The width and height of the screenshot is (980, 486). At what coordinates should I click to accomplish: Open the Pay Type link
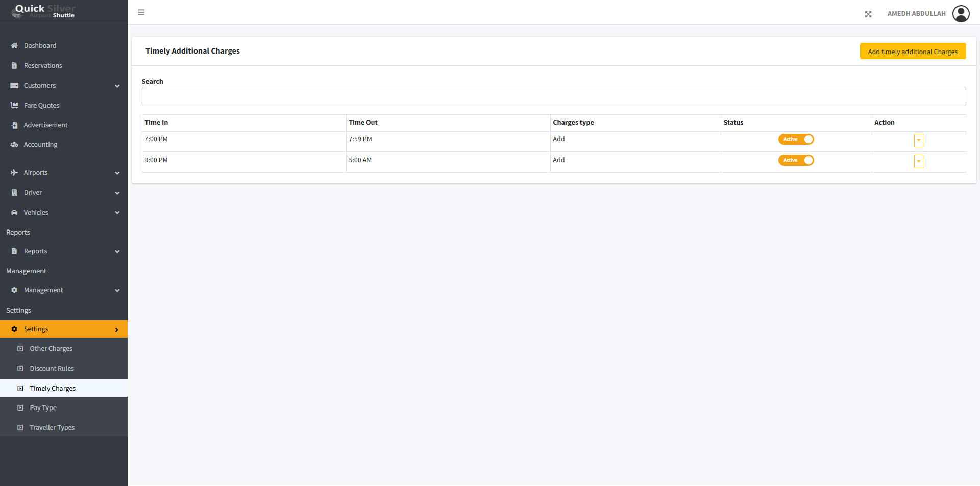pos(43,408)
